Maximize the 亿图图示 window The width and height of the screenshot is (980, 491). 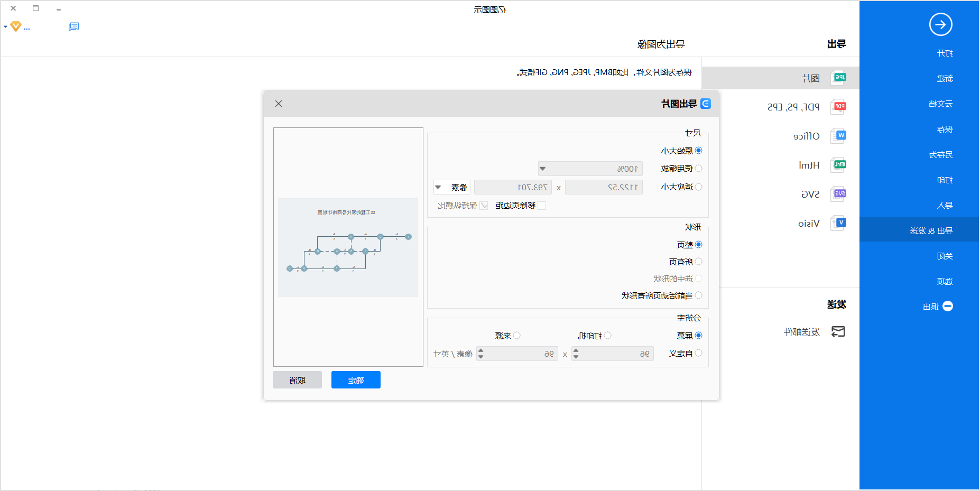[x=36, y=8]
